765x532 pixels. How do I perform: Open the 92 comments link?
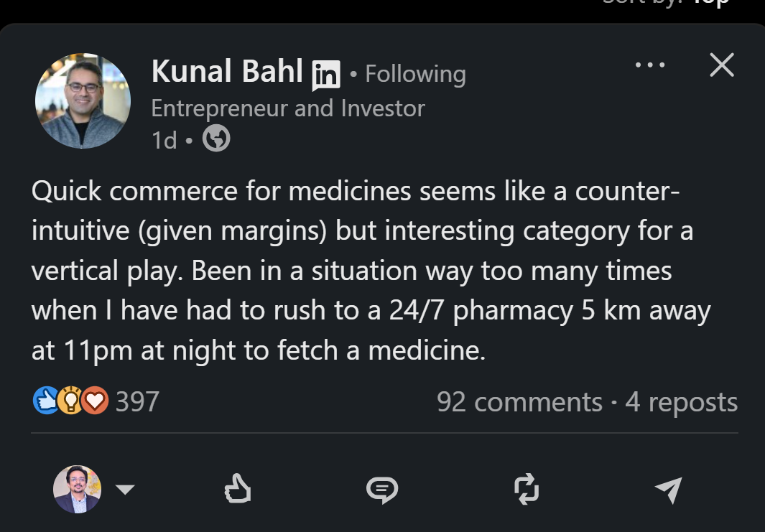click(519, 402)
